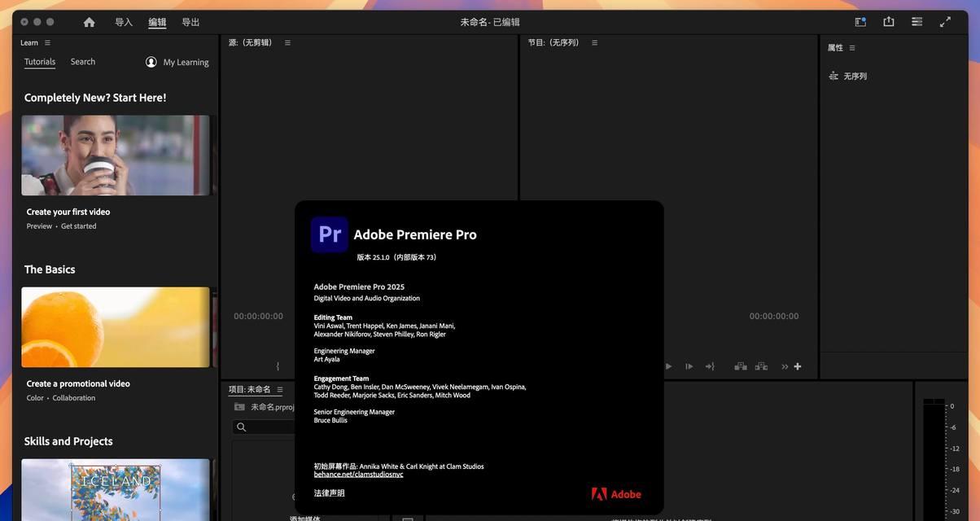Open the 项目 panel menu
Viewport: 980px width, 521px height.
[x=280, y=390]
